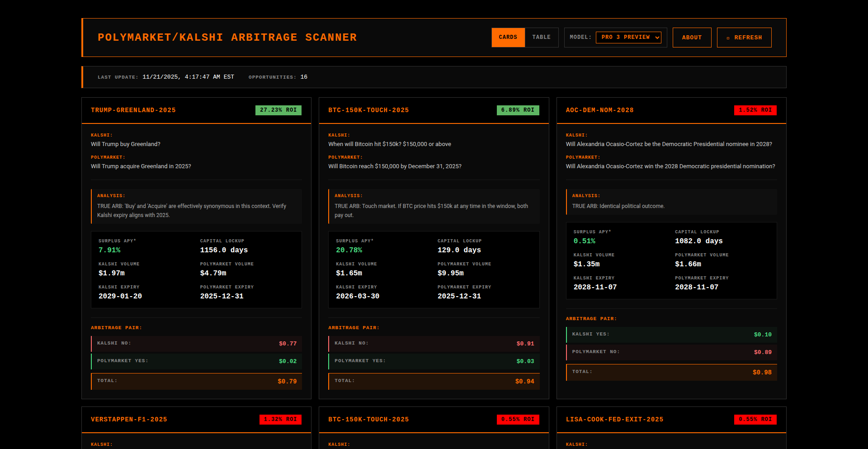The height and width of the screenshot is (449, 868).
Task: Select the Cards view tab
Action: click(508, 38)
